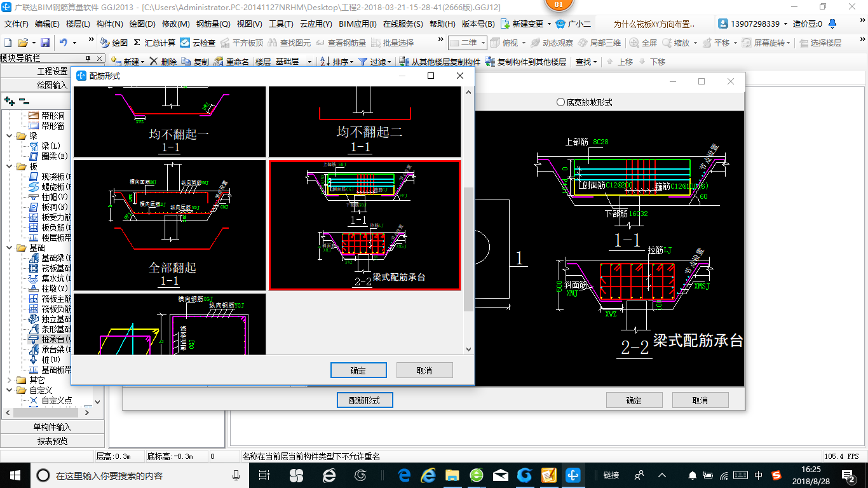Viewport: 868px width, 488px height.
Task: Click 复制 copy in the component toolbar
Action: [195, 62]
